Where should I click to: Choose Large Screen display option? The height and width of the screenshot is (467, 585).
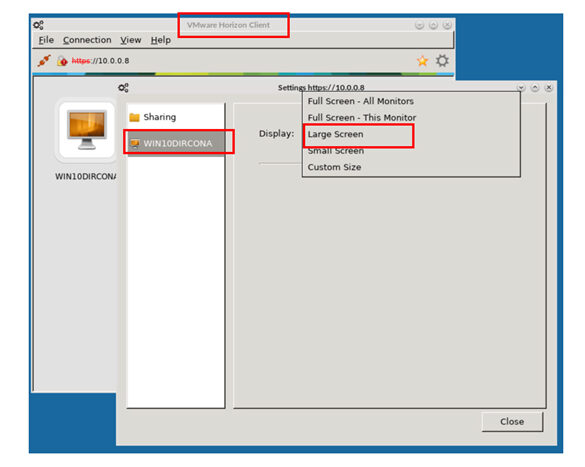coord(411,134)
